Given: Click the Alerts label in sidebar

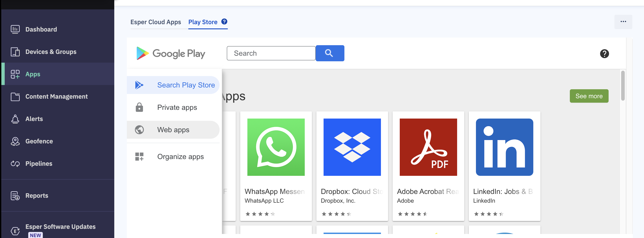Looking at the screenshot, I should pos(34,119).
